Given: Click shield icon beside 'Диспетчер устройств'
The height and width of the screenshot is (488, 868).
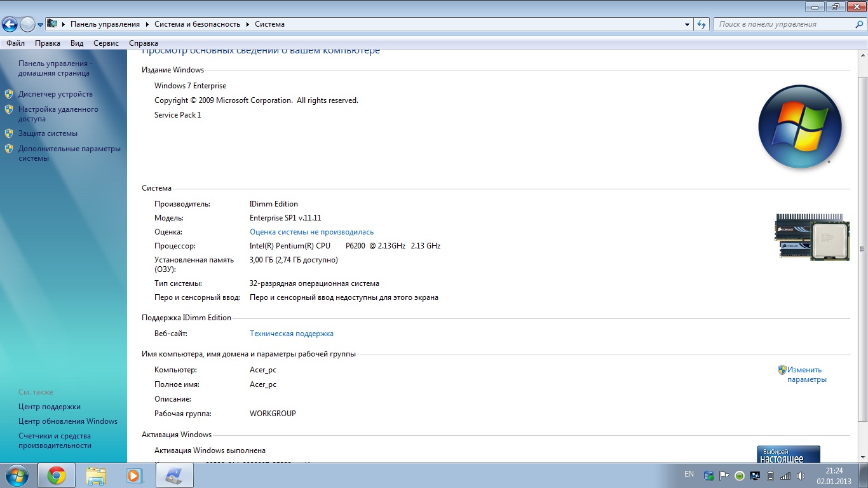Looking at the screenshot, I should click(9, 94).
